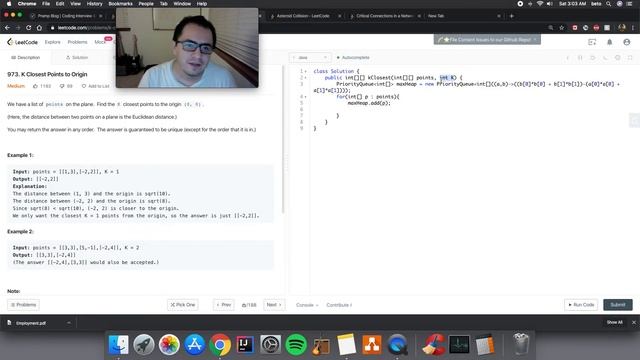Open the playground icon beside the bell
This screenshot has height=360, width=640.
tap(592, 42)
